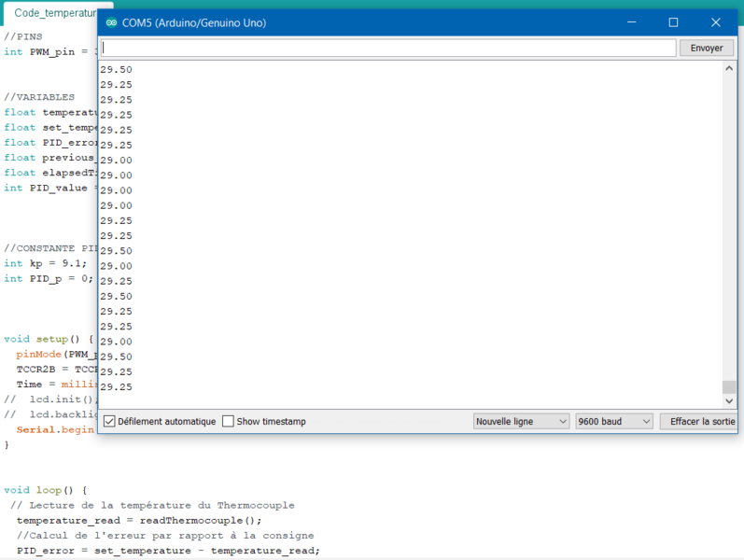744x560 pixels.
Task: Click the scrollbar up arrow in serial output
Action: [729, 68]
